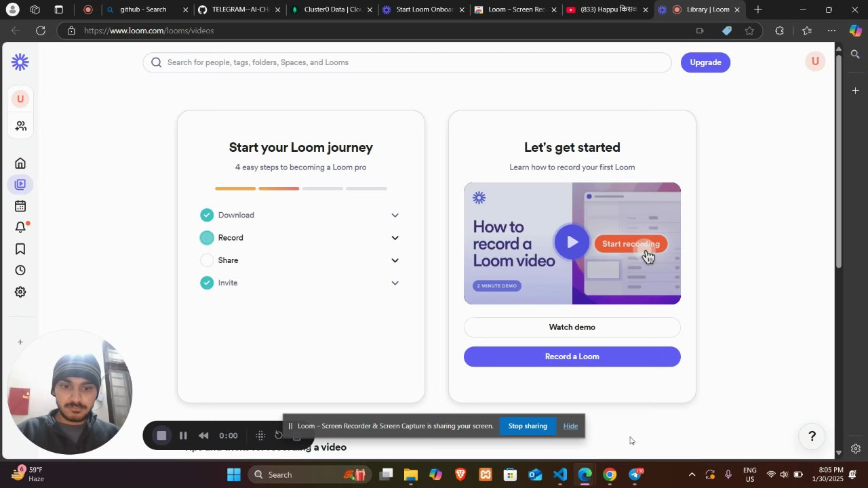Open the notifications bell icon
Image resolution: width=868 pixels, height=488 pixels.
20,227
